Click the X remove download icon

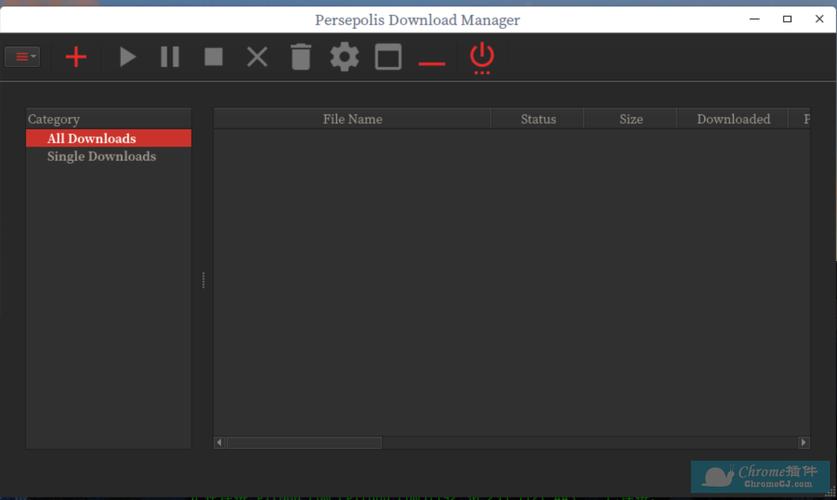pyautogui.click(x=257, y=57)
